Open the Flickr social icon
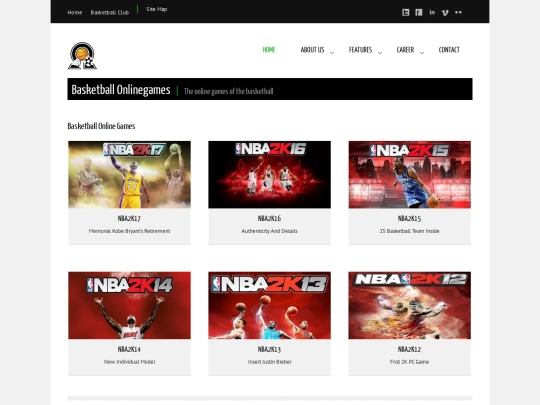The image size is (540, 405). [x=458, y=12]
